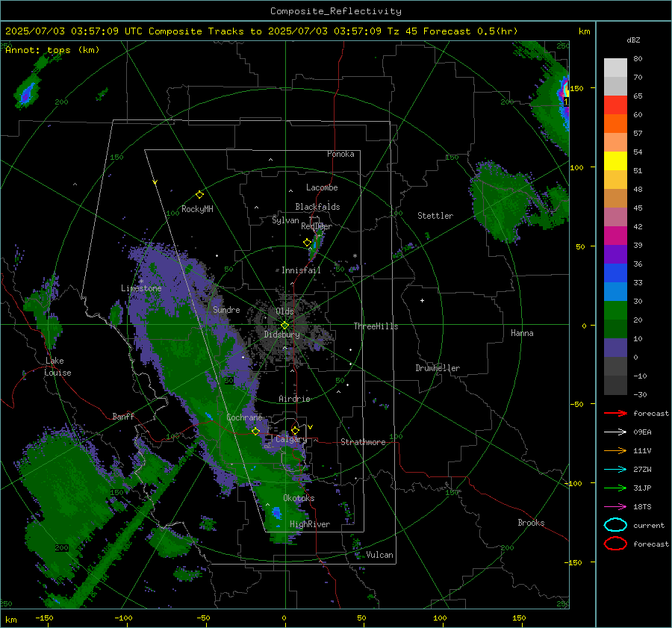This screenshot has height=628, width=672.
Task: Click the magenta 18TS arrow icon
Action: (615, 507)
